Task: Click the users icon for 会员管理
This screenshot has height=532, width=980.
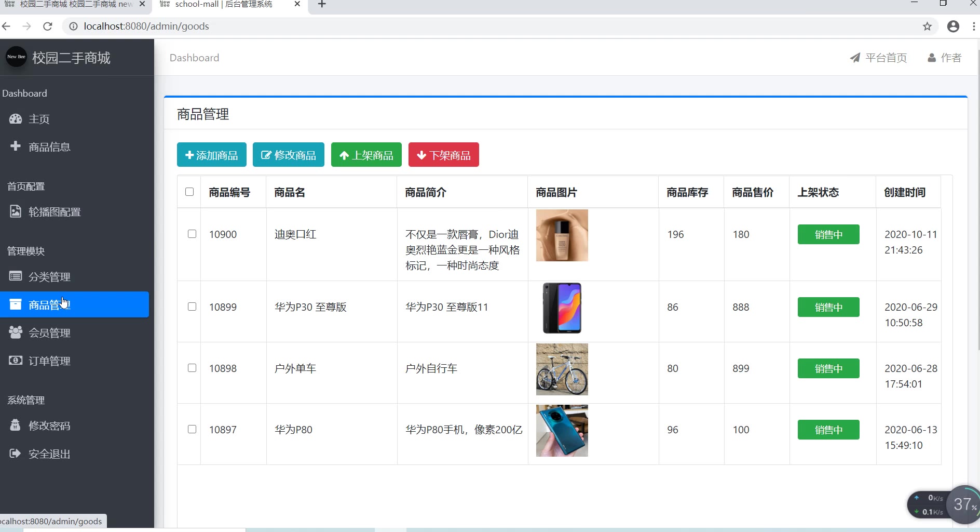Action: (x=16, y=332)
